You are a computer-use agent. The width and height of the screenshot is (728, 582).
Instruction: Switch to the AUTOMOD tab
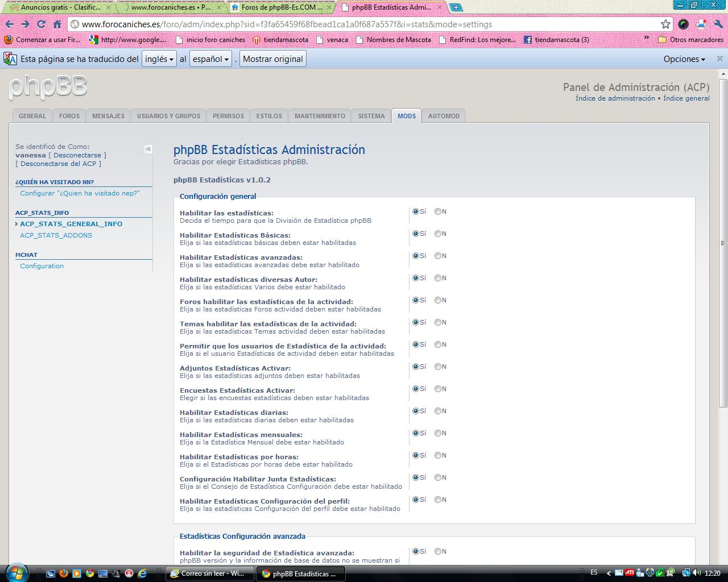pyautogui.click(x=444, y=116)
